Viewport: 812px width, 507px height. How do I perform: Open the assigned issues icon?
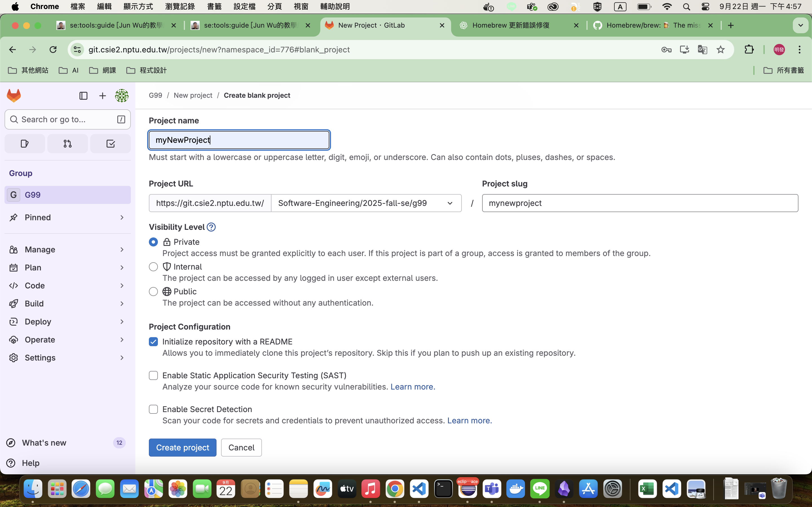click(x=25, y=144)
